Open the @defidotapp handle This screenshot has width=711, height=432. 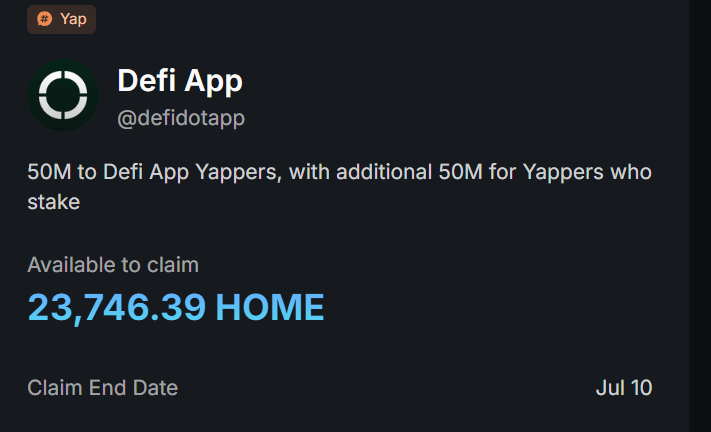pyautogui.click(x=181, y=118)
